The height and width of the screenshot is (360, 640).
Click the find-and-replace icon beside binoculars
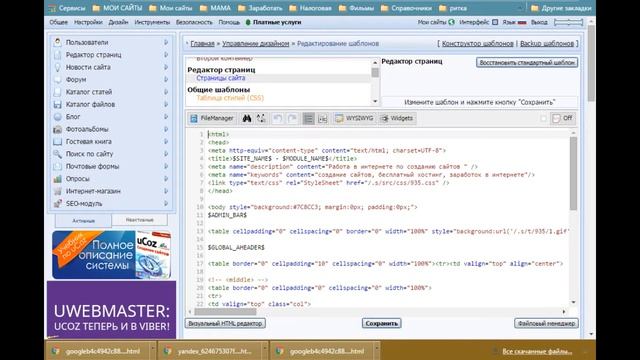pos(261,118)
